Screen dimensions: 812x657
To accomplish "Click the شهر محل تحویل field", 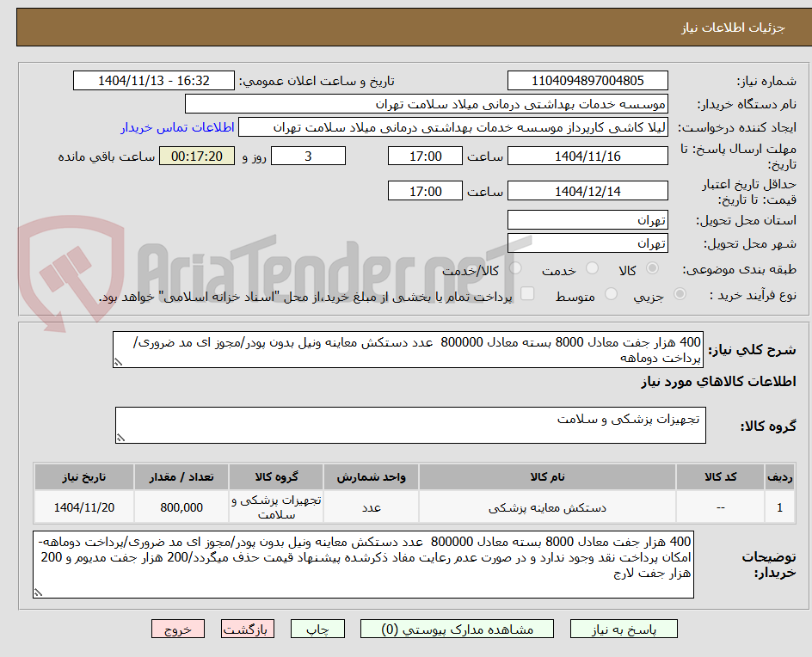I will [x=587, y=243].
